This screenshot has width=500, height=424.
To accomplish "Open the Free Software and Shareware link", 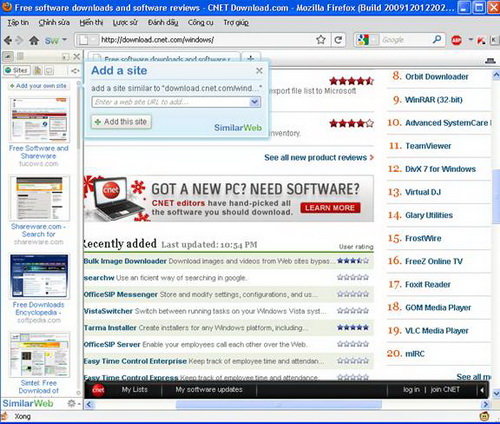I will click(39, 152).
